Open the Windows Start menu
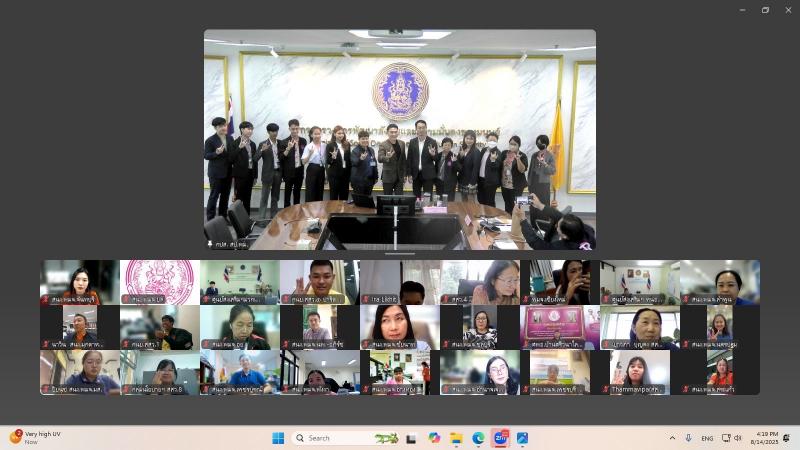 (x=278, y=438)
